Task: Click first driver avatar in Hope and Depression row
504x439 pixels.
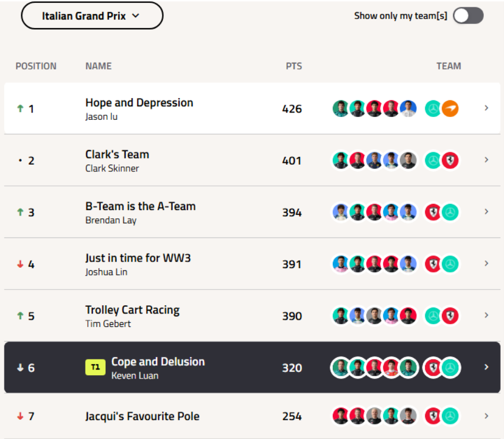Action: [341, 109]
